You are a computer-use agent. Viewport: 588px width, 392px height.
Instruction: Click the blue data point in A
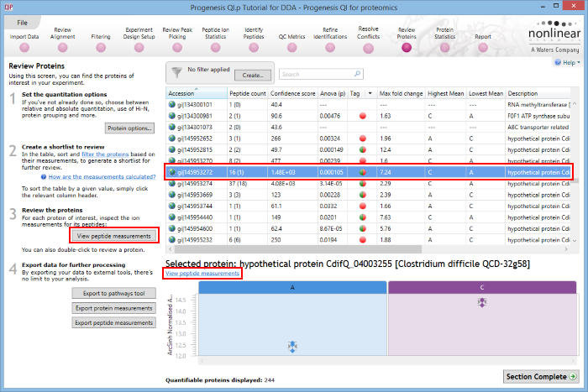pos(292,347)
